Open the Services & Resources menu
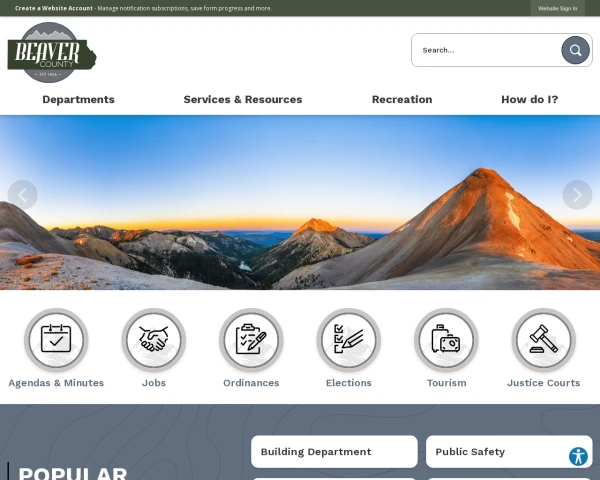The width and height of the screenshot is (600, 480). tap(243, 100)
